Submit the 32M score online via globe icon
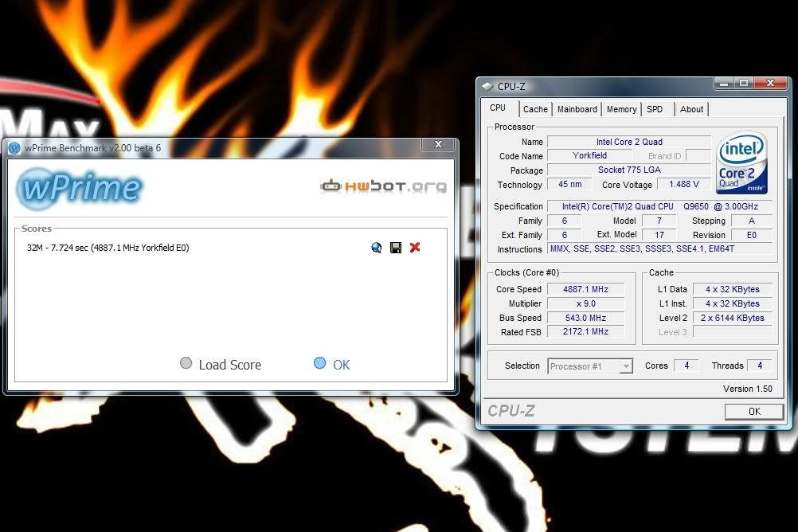Viewport: 798px width, 532px height. click(x=376, y=248)
